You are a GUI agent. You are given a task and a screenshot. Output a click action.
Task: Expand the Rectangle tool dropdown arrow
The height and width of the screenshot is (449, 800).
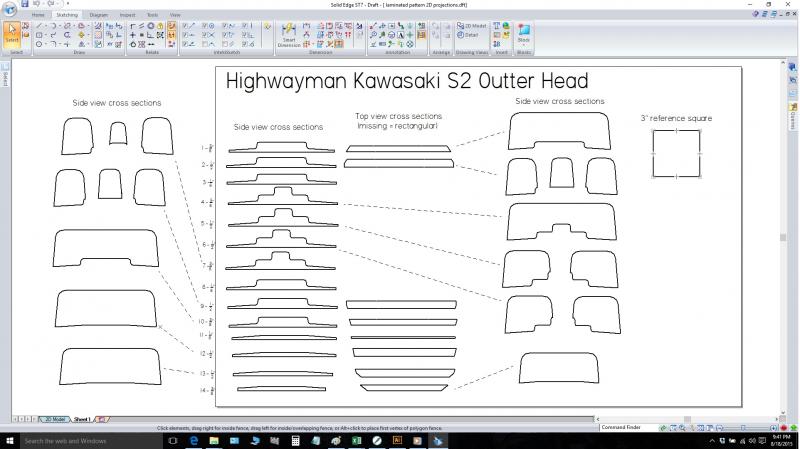coord(46,35)
